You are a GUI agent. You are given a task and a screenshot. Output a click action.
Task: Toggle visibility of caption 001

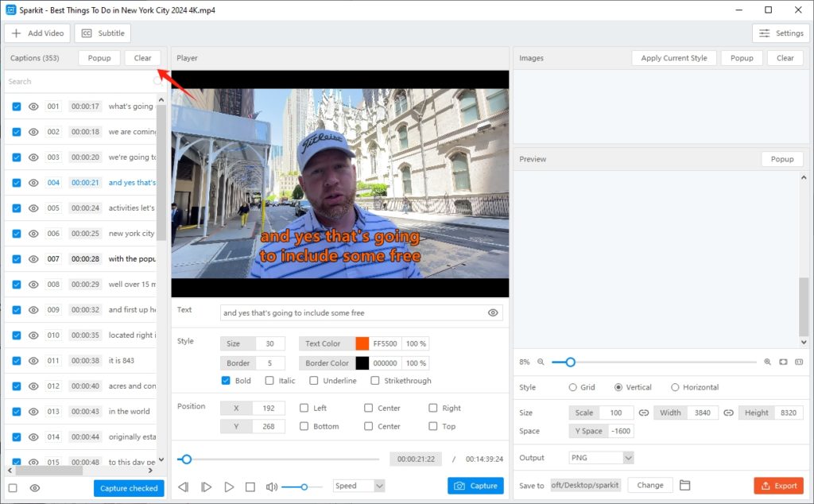coord(33,106)
